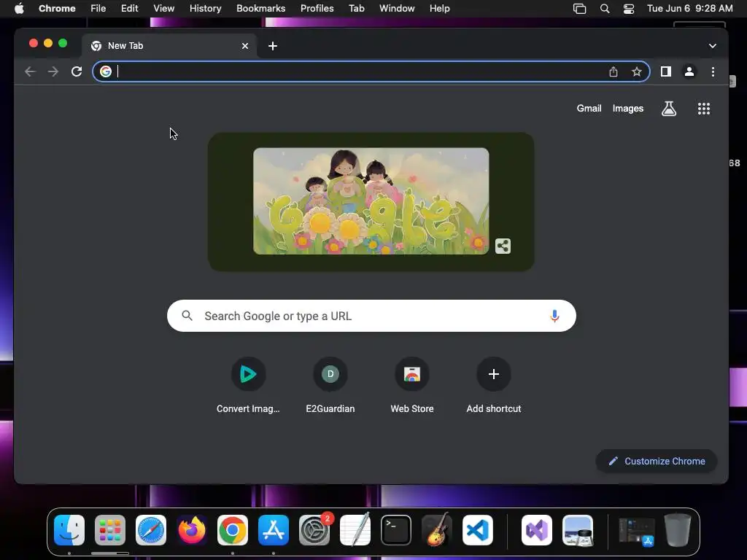
Task: Share the Google Doodle
Action: [x=503, y=246]
